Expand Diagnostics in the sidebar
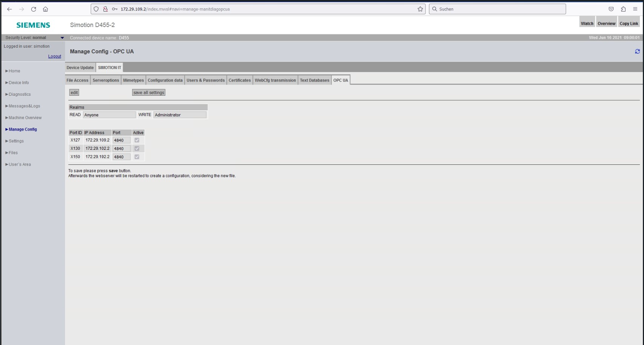644x345 pixels. 18,94
